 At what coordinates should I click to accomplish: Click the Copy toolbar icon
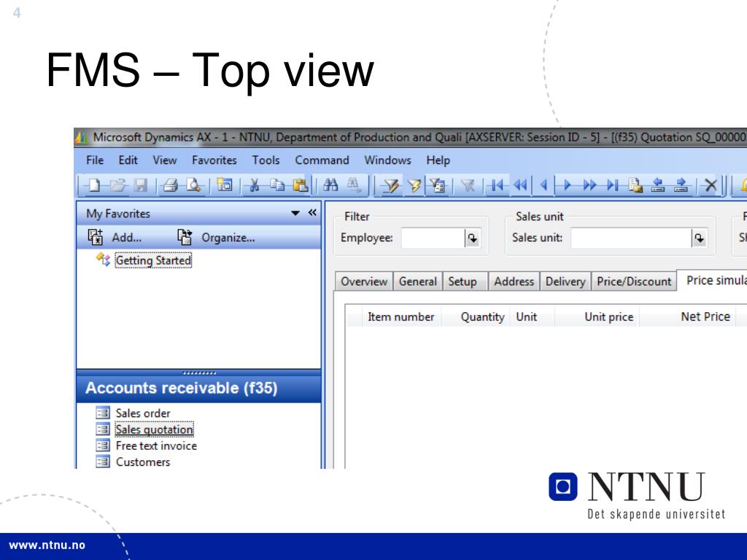277,184
